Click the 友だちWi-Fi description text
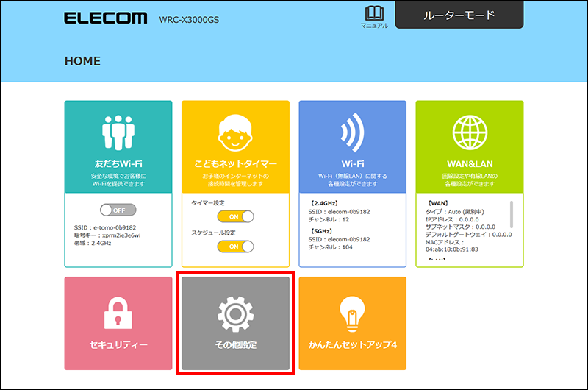The height and width of the screenshot is (390, 588). (x=118, y=180)
